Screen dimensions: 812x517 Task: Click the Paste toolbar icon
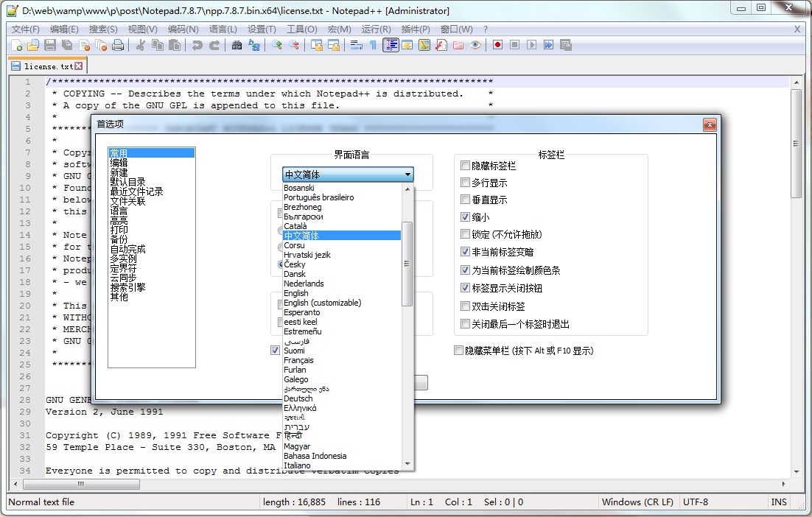point(175,46)
